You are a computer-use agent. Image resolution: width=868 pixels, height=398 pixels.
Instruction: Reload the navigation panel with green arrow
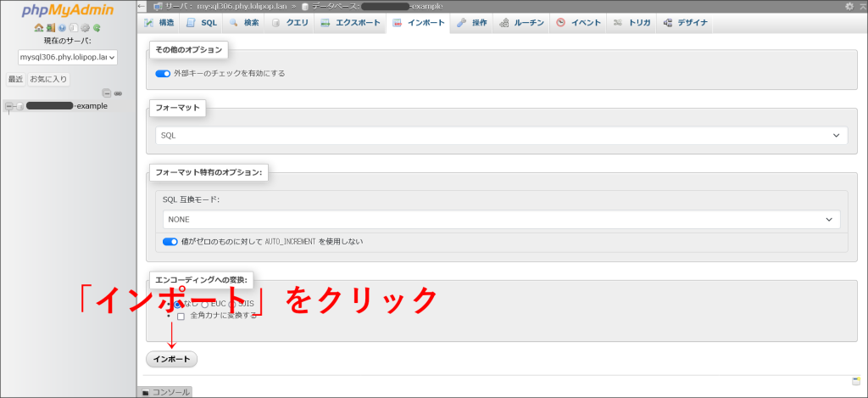point(97,28)
